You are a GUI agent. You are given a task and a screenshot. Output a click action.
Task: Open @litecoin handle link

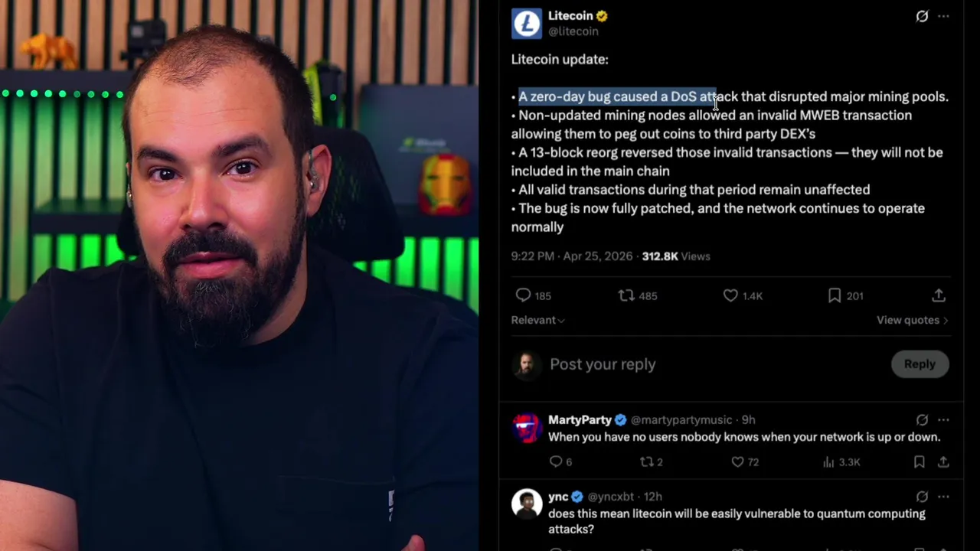(x=573, y=31)
